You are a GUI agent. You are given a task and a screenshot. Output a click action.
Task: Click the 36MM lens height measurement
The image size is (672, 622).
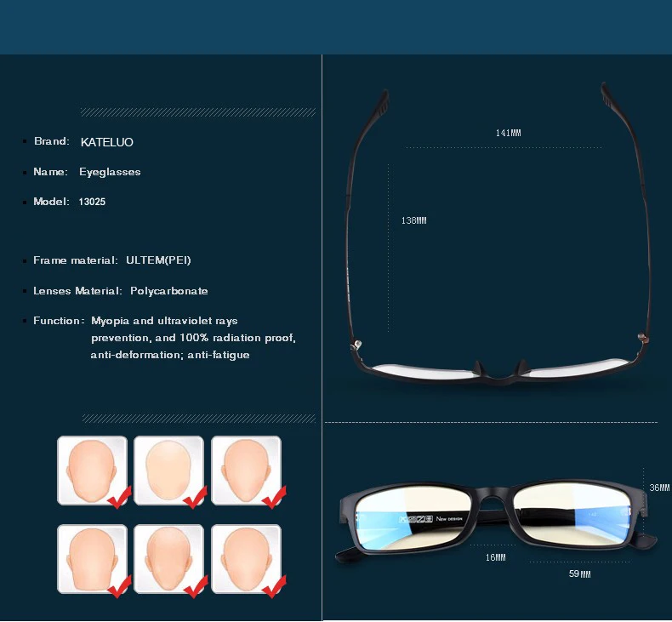tap(659, 488)
